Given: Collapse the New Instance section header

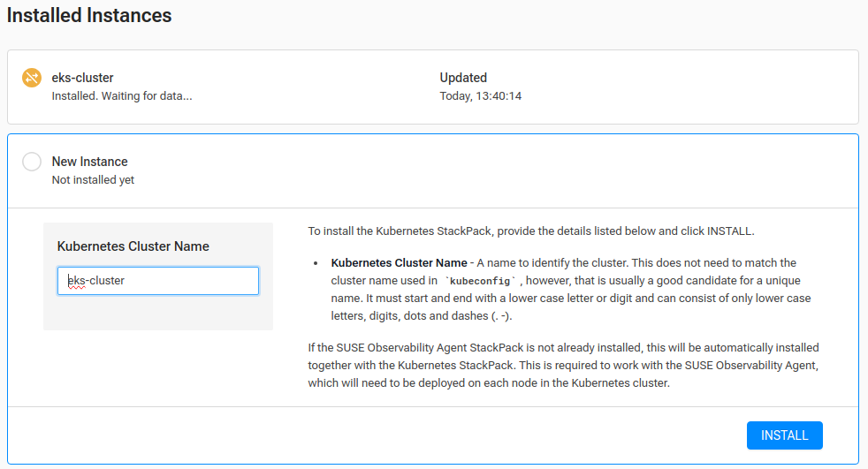Looking at the screenshot, I should tap(89, 162).
